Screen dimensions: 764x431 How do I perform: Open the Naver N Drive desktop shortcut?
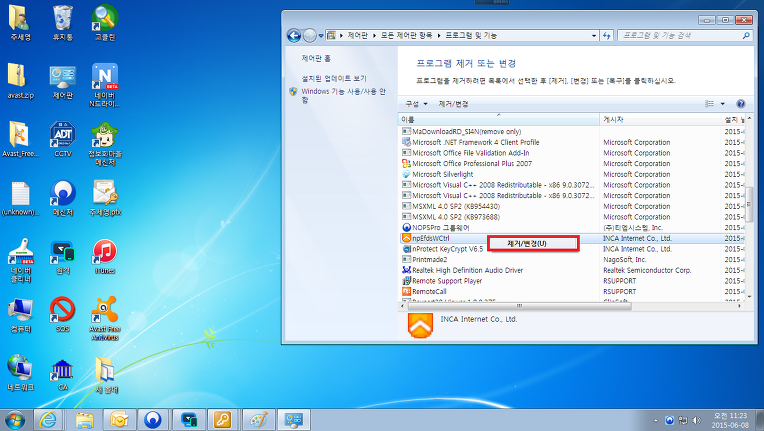(x=105, y=85)
